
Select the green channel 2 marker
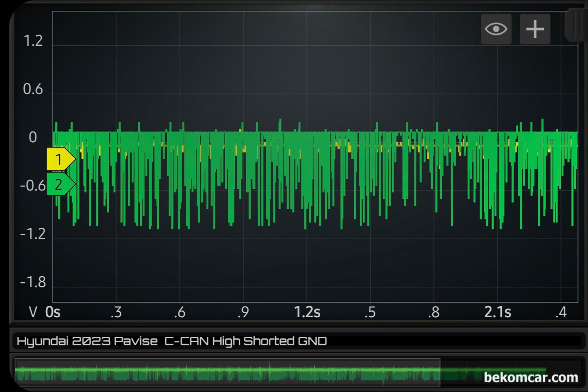point(60,184)
